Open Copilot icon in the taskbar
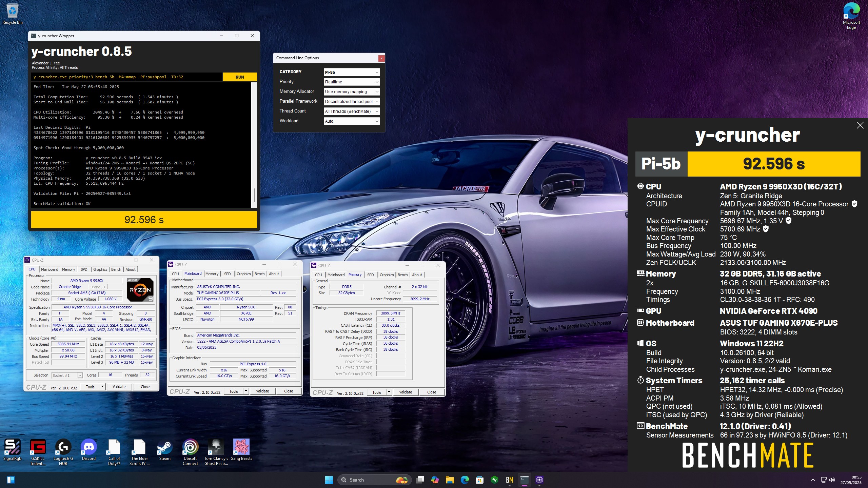 435,480
